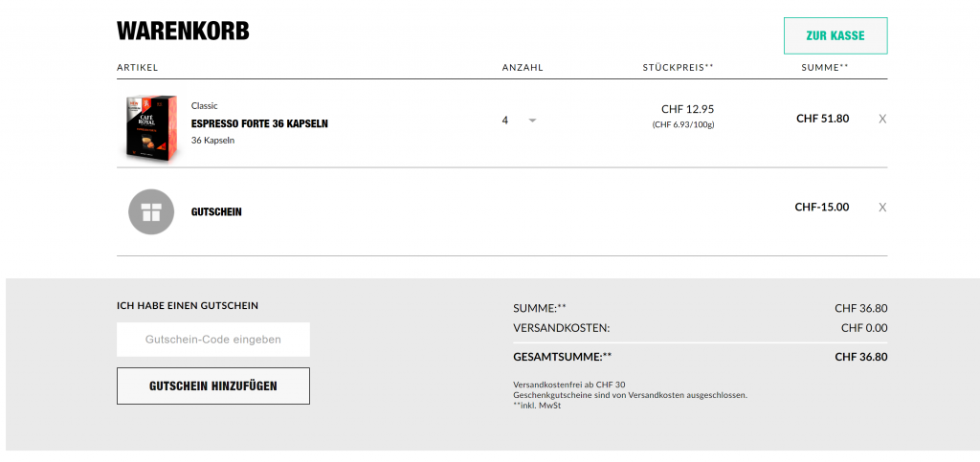
Task: Click ZUR KASSE to check out
Action: 835,36
